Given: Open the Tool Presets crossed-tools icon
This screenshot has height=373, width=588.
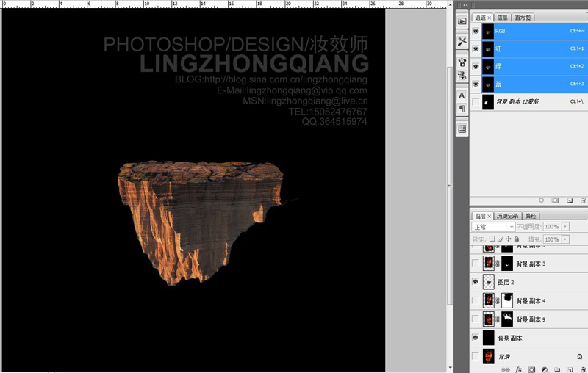Looking at the screenshot, I should (x=462, y=41).
